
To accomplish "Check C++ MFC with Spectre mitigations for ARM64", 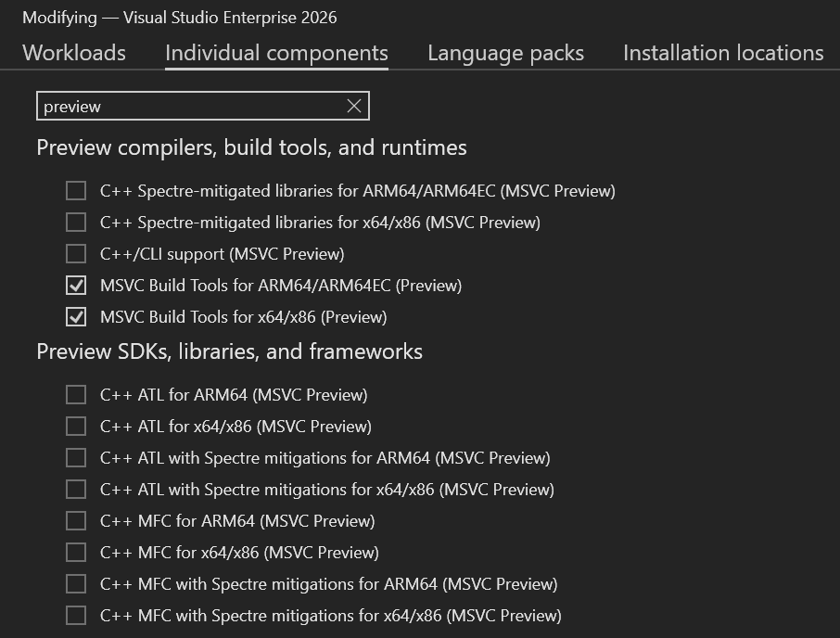I will point(75,584).
